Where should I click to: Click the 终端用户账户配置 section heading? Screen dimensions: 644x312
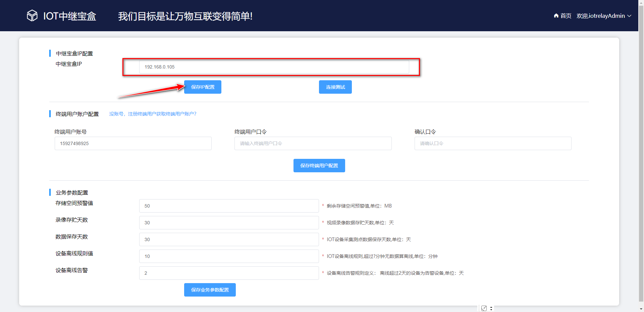pyautogui.click(x=77, y=114)
